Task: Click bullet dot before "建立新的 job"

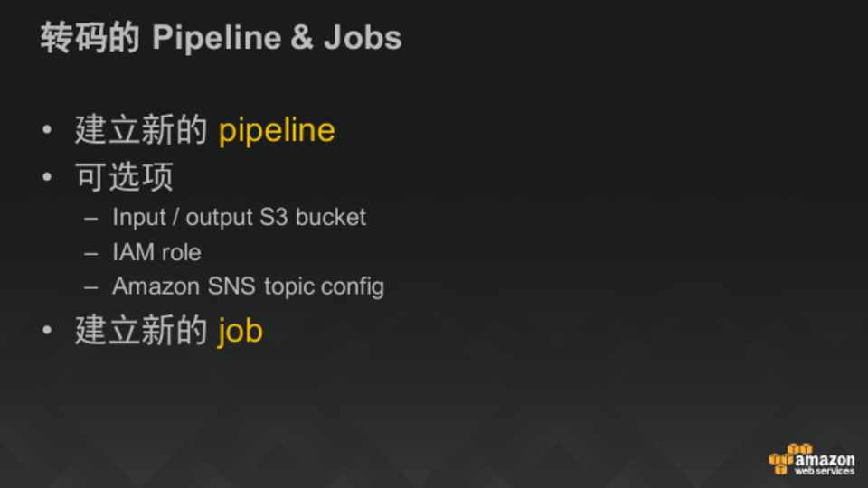Action: click(x=47, y=331)
